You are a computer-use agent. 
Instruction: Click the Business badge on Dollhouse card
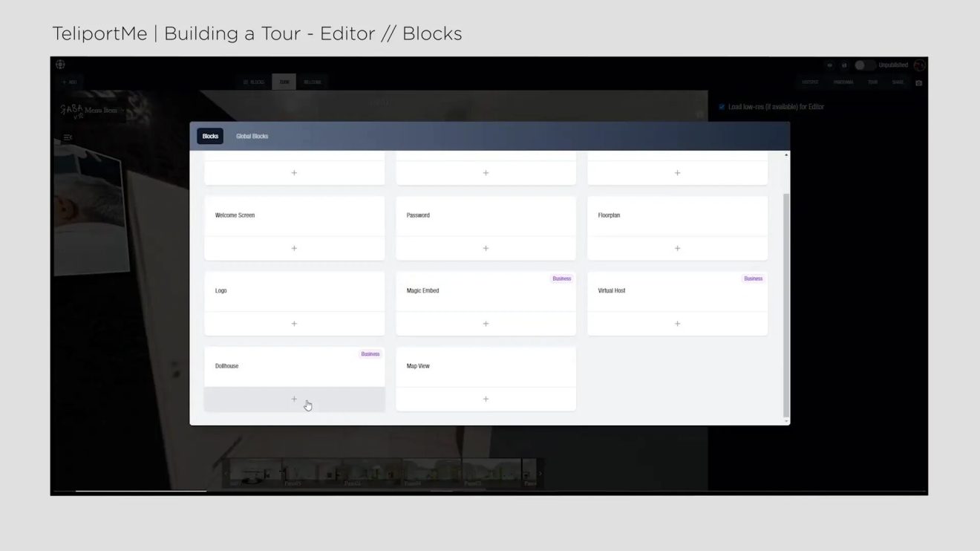coord(370,354)
